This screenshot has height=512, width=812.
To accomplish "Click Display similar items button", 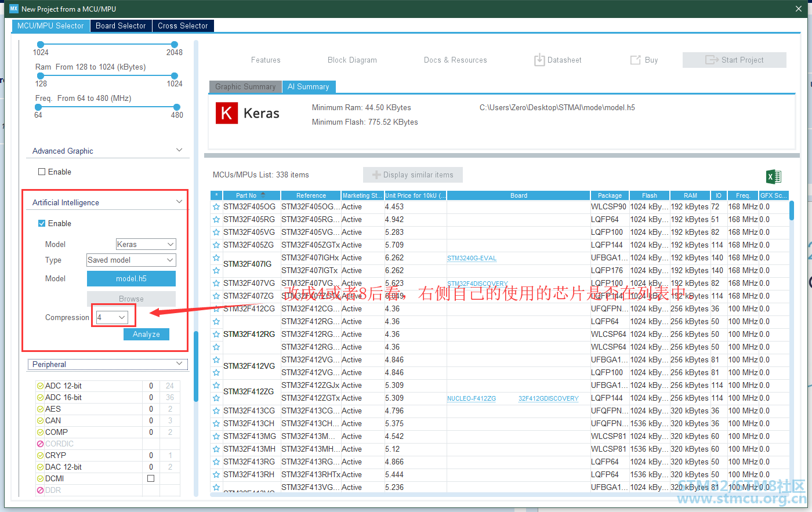I will click(413, 175).
